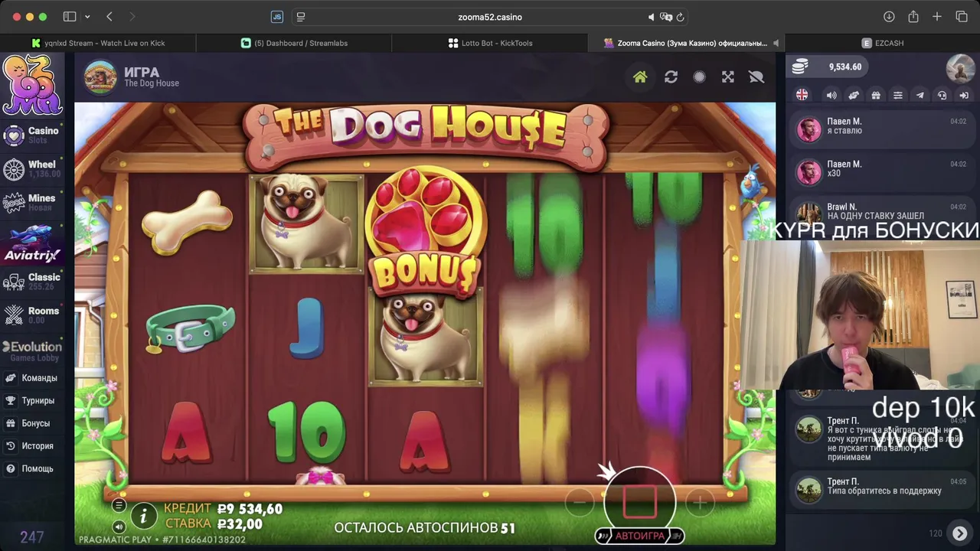Decrease bet with minus button
The width and height of the screenshot is (980, 551).
[x=580, y=503]
